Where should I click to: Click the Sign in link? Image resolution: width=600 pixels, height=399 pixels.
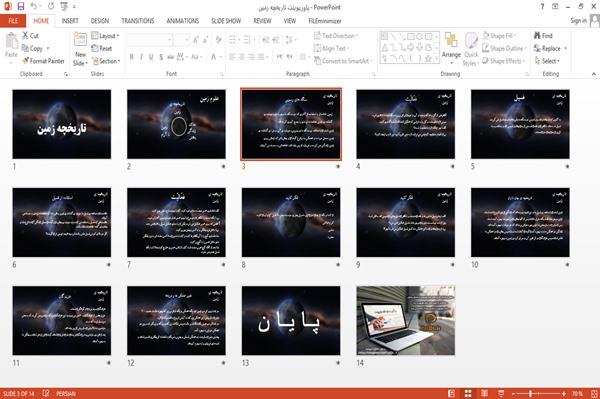[578, 20]
